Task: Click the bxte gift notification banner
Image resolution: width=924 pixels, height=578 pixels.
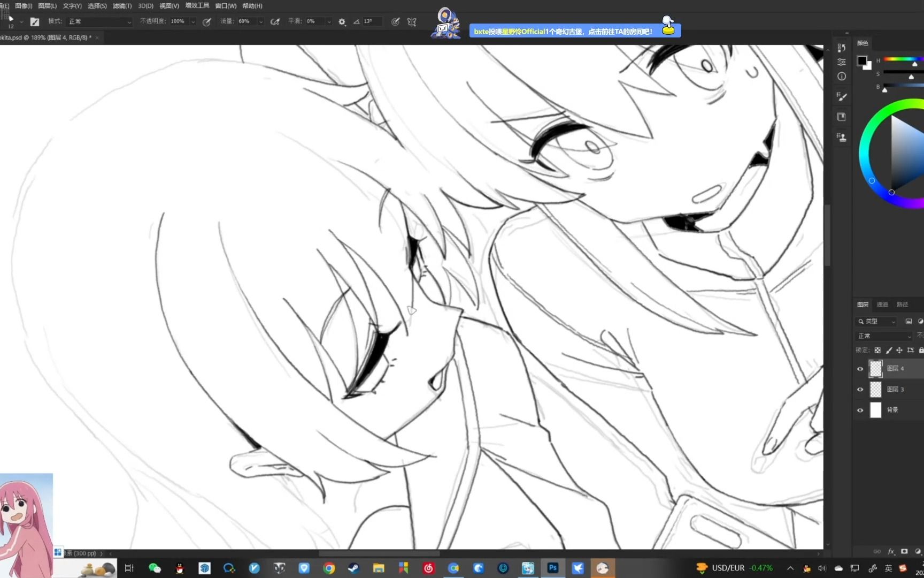Action: tap(575, 32)
